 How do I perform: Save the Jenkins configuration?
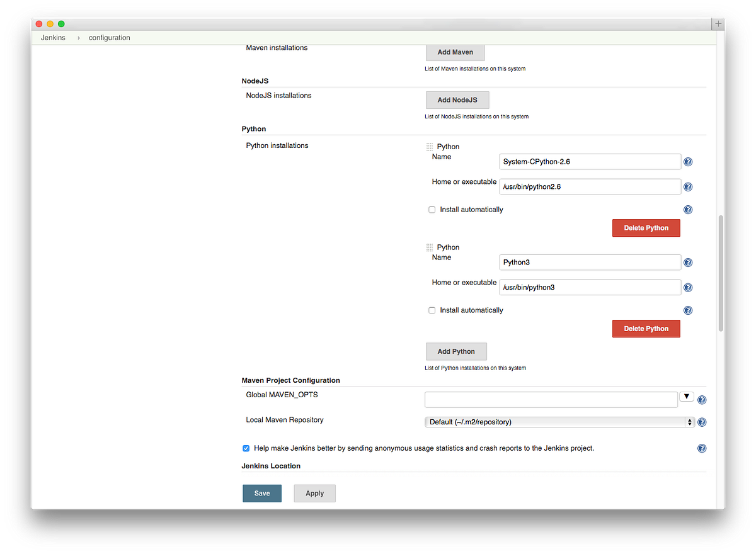pyautogui.click(x=262, y=493)
